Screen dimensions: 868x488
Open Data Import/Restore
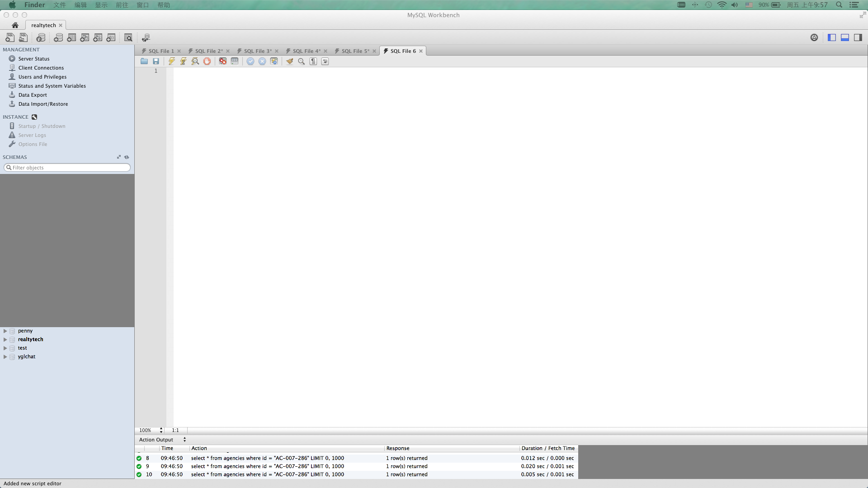click(43, 104)
